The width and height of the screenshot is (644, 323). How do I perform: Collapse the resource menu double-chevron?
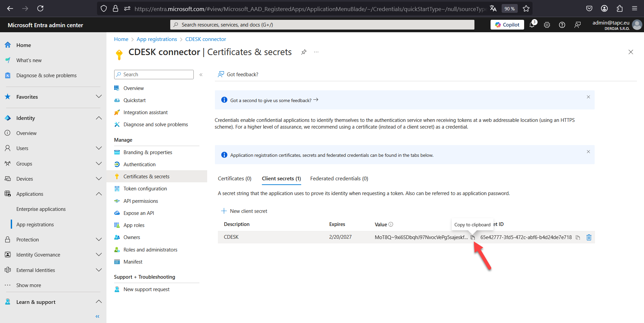pos(201,75)
